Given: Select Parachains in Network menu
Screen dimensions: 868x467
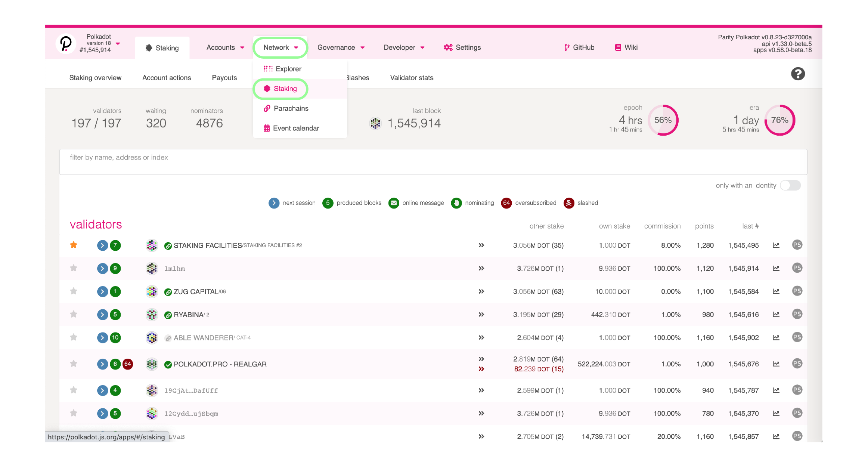Looking at the screenshot, I should point(300,108).
